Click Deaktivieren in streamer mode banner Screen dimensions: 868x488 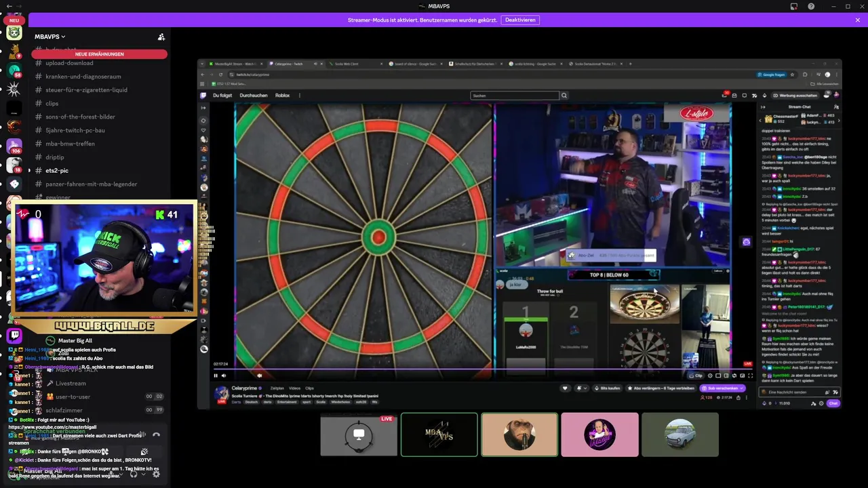point(520,20)
